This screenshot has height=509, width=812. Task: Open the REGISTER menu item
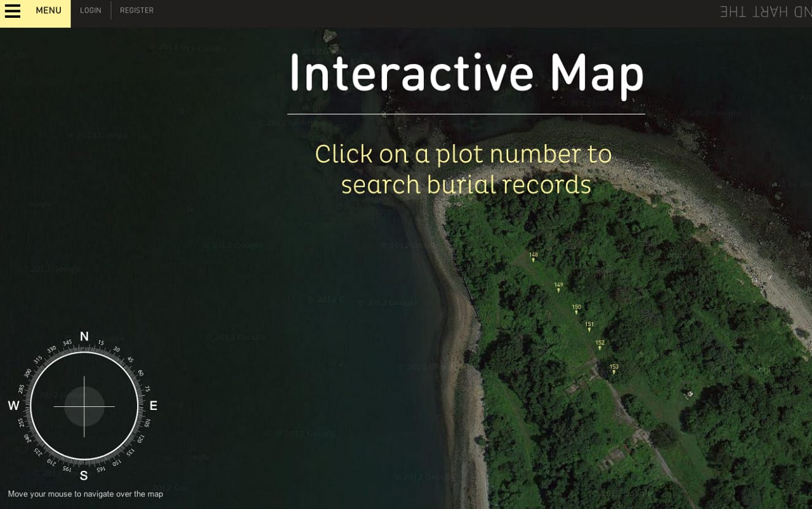click(x=136, y=10)
